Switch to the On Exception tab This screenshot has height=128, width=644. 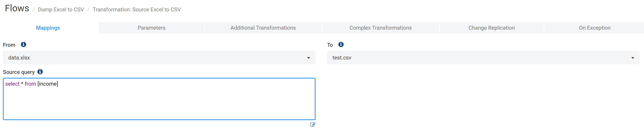pyautogui.click(x=595, y=28)
